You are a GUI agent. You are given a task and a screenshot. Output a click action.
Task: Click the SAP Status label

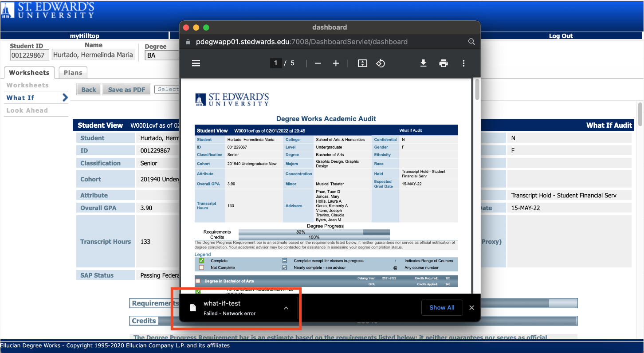[x=97, y=275]
